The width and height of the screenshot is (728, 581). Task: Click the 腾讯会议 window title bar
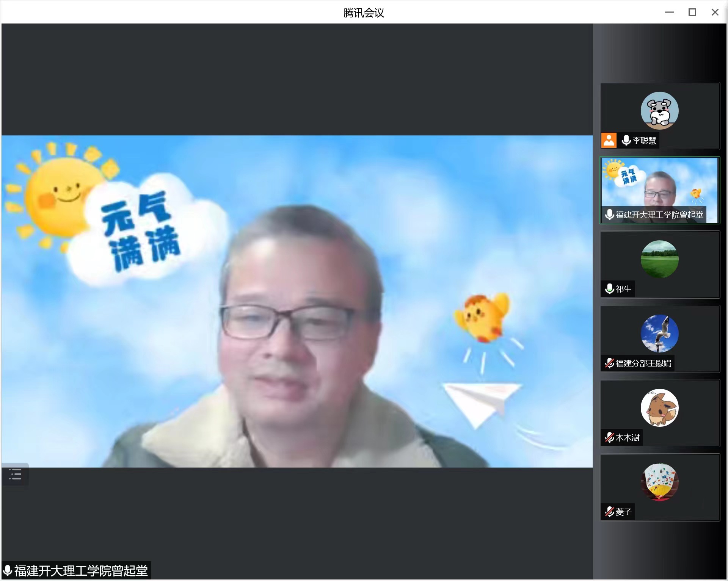point(364,13)
